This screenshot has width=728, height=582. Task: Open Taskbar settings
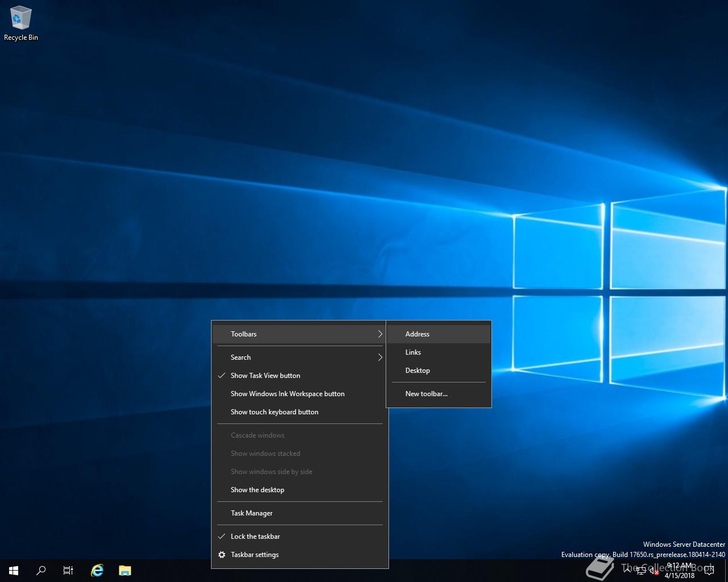(300, 555)
